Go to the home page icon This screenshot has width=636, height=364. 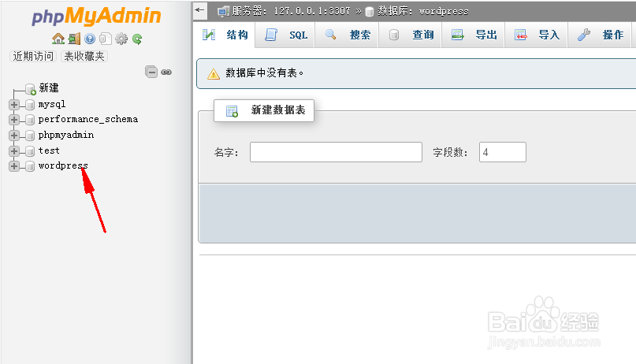[58, 39]
